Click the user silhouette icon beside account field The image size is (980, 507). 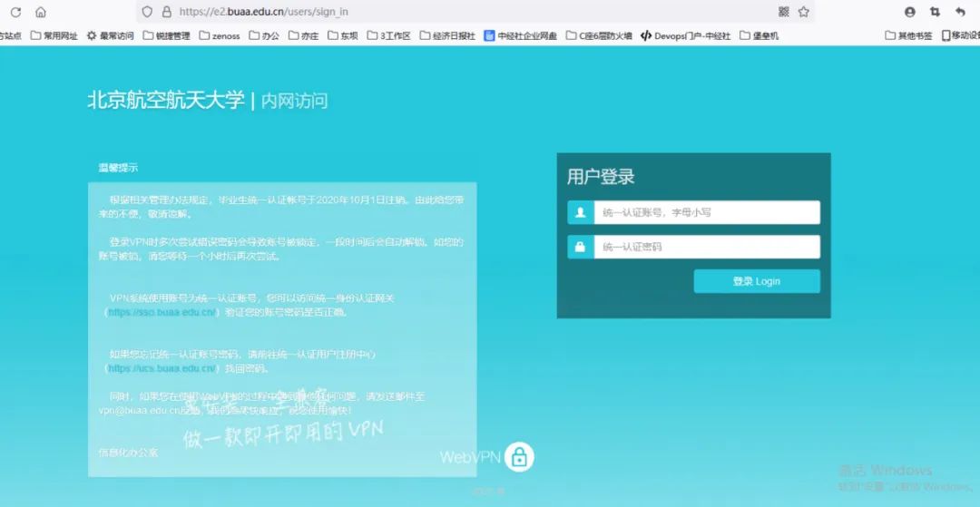581,212
